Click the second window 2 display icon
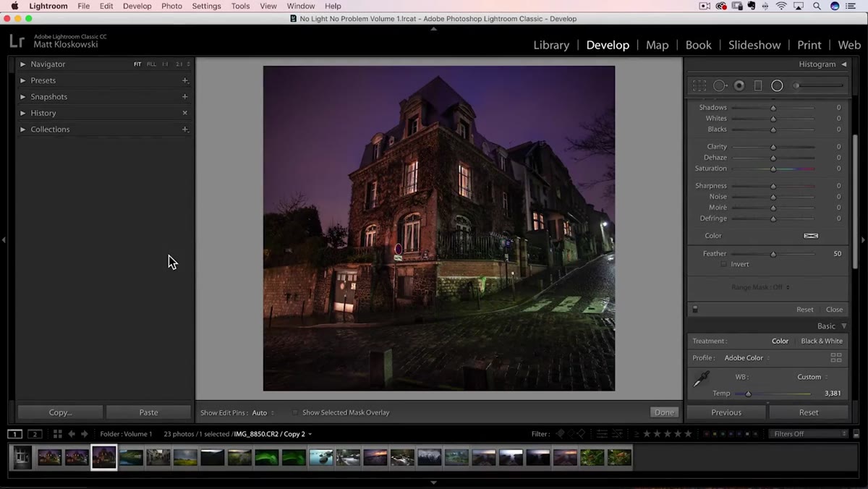Image resolution: width=868 pixels, height=489 pixels. pyautogui.click(x=35, y=434)
